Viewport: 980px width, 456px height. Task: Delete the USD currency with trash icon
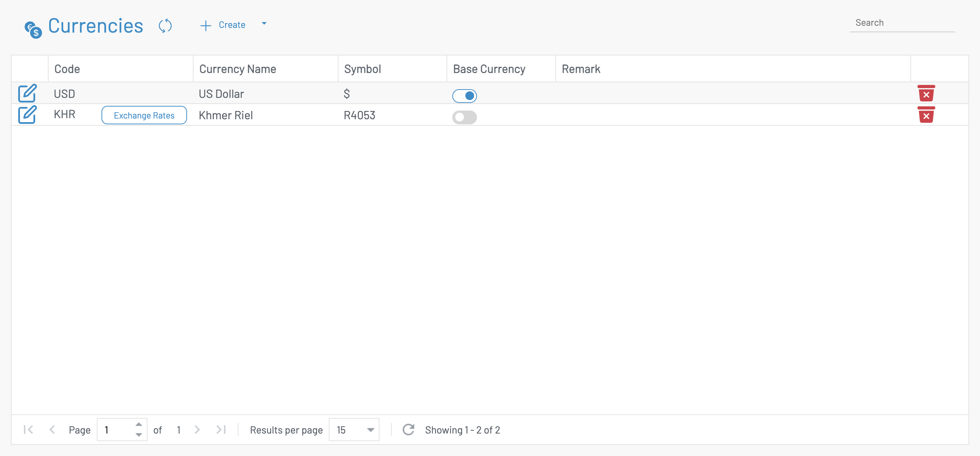pyautogui.click(x=926, y=93)
